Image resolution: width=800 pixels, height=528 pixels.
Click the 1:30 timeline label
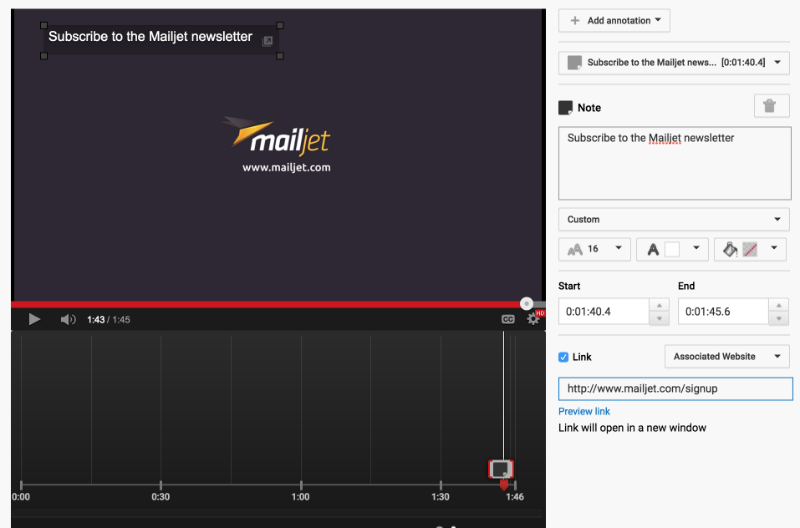440,496
